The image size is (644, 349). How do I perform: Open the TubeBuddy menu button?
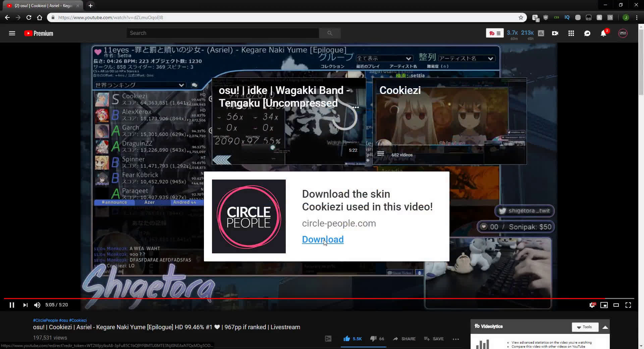coord(495,33)
